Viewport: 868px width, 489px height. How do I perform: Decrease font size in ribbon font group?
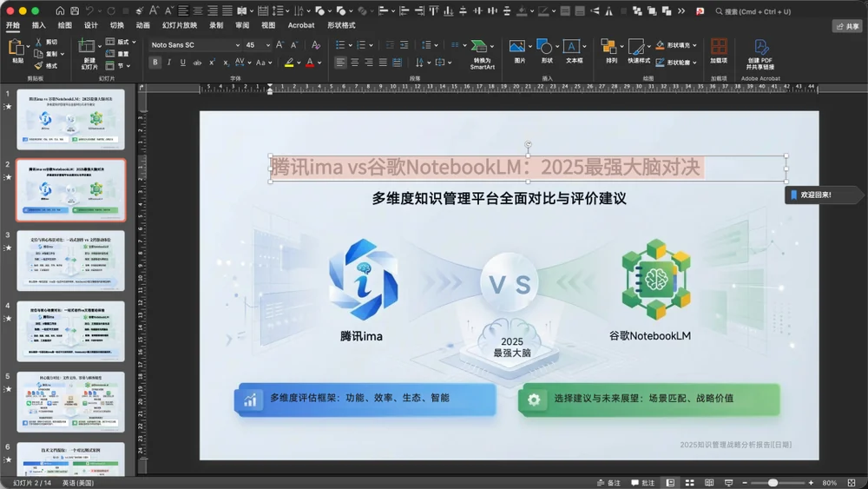pyautogui.click(x=294, y=45)
